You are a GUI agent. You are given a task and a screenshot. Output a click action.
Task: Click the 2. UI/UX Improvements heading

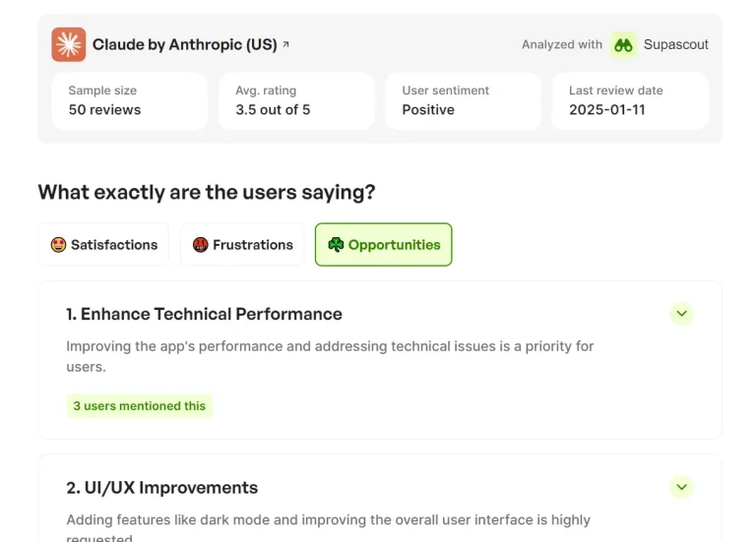tap(162, 488)
